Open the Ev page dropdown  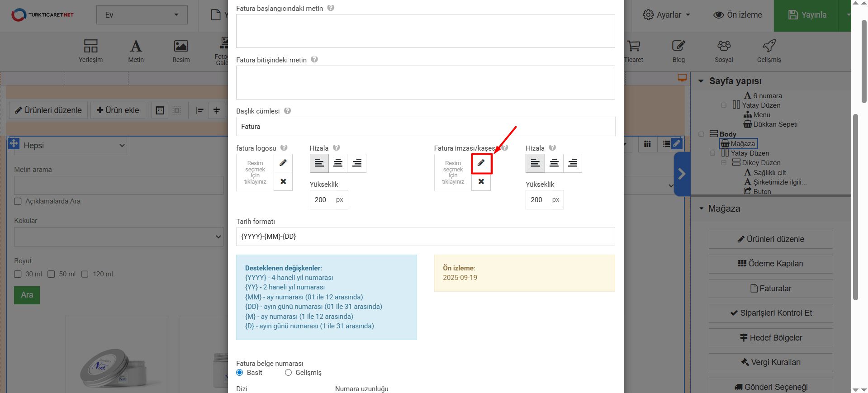[142, 15]
